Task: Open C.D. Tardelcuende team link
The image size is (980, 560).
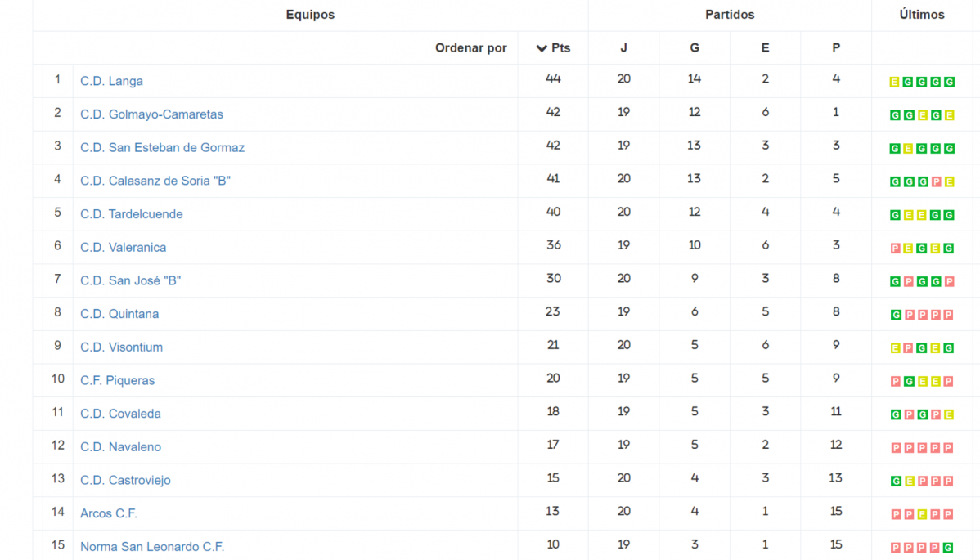Action: click(131, 214)
